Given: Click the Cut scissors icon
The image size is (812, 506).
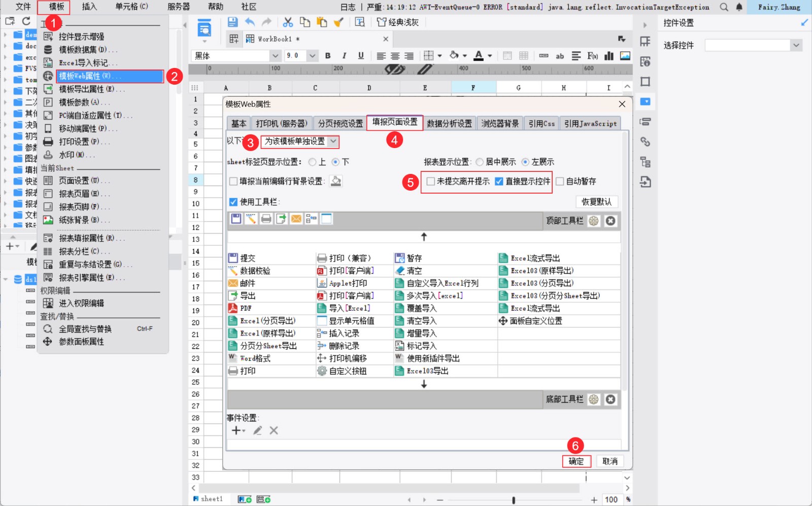Looking at the screenshot, I should [x=288, y=22].
